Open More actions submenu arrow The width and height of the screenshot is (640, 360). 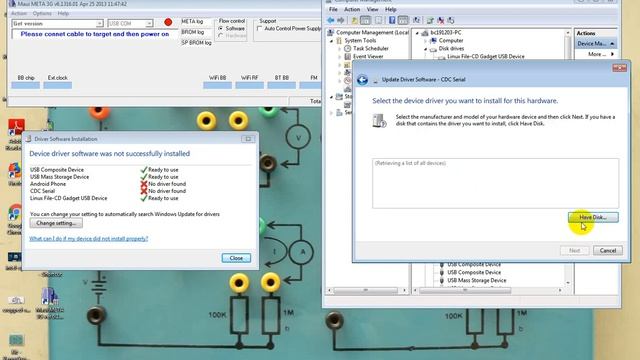[x=612, y=54]
